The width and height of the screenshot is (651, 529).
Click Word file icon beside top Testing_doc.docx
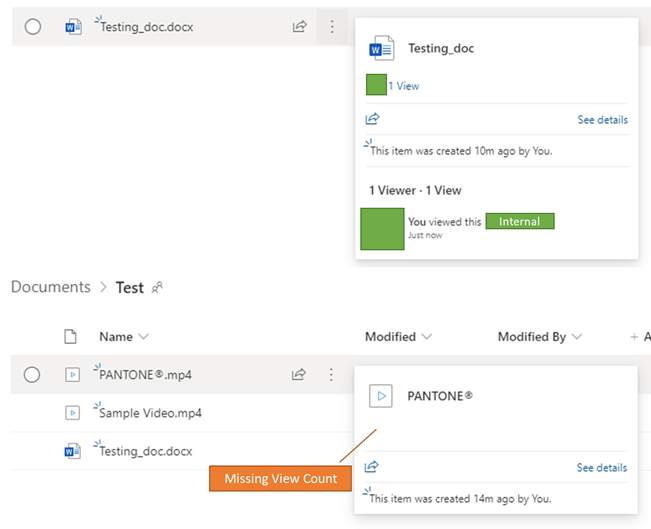pos(73,27)
